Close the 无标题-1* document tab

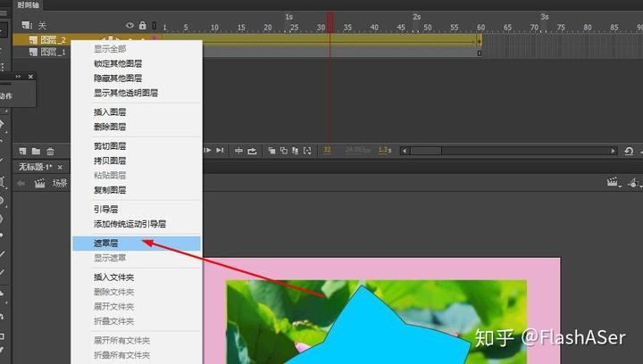click(60, 167)
